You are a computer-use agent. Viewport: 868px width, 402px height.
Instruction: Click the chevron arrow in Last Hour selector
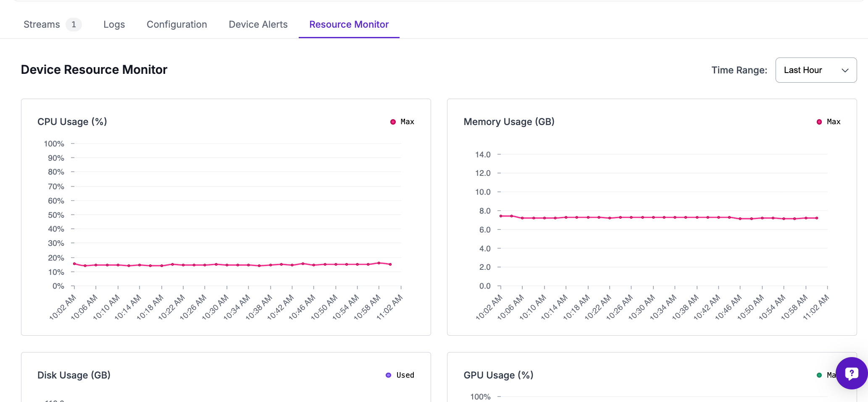click(845, 70)
